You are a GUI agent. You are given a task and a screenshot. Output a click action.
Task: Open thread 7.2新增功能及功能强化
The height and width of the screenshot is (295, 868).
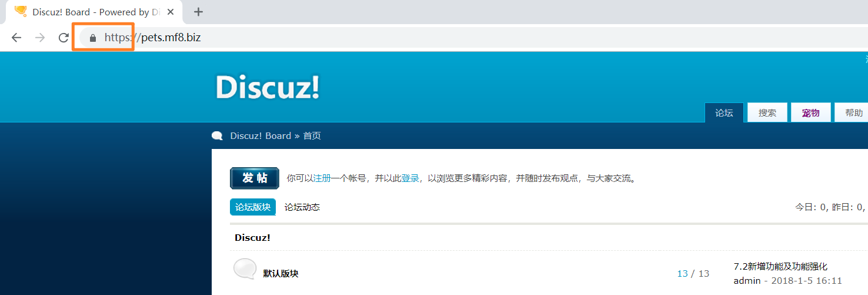pyautogui.click(x=780, y=267)
